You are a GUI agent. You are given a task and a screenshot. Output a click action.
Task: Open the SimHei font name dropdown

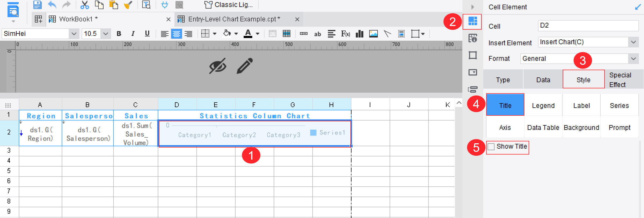pos(74,34)
